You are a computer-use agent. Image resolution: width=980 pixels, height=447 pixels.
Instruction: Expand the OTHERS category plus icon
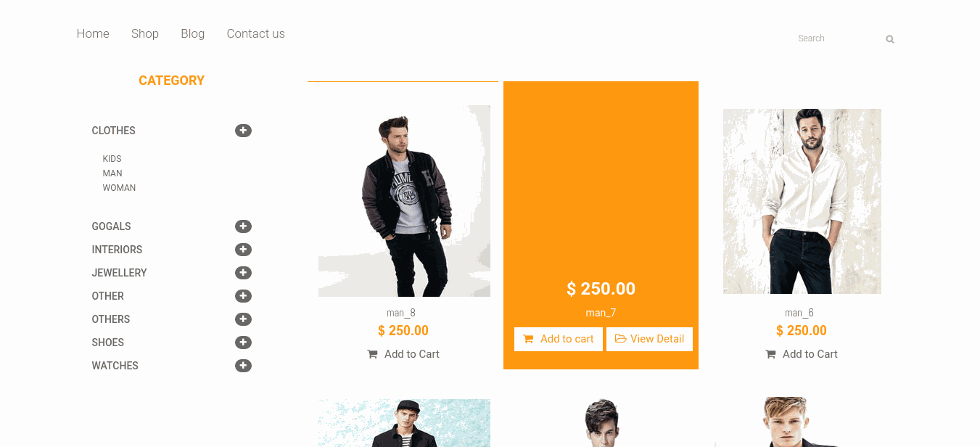(x=243, y=319)
